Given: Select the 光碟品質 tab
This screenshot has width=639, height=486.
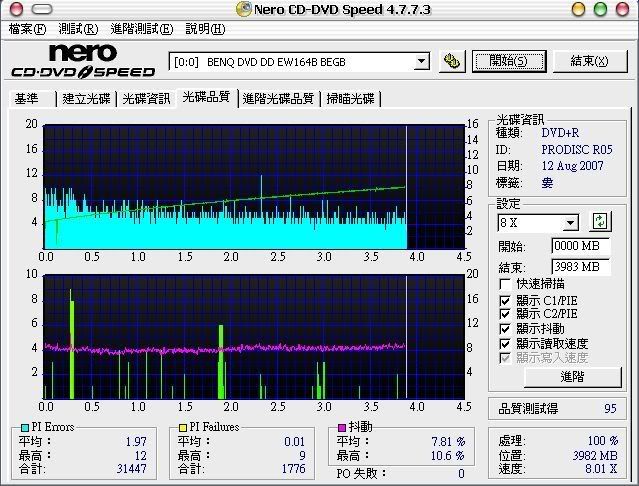Looking at the screenshot, I should [x=206, y=97].
